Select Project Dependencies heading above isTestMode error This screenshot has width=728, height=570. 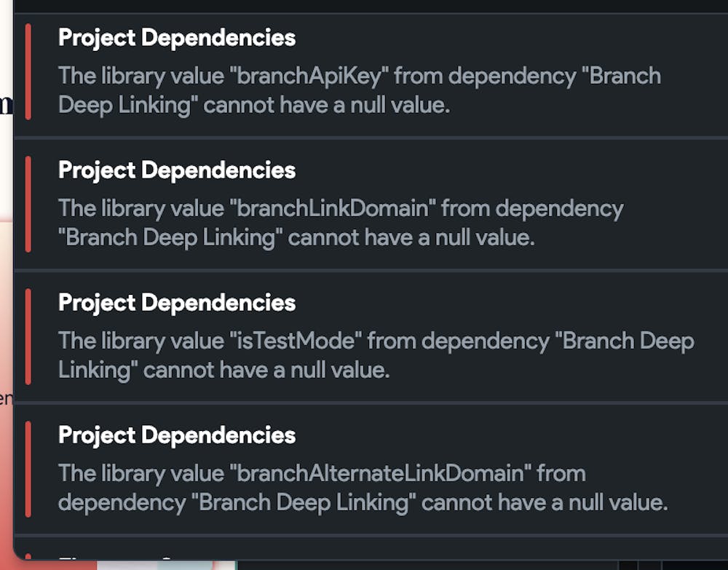[177, 303]
